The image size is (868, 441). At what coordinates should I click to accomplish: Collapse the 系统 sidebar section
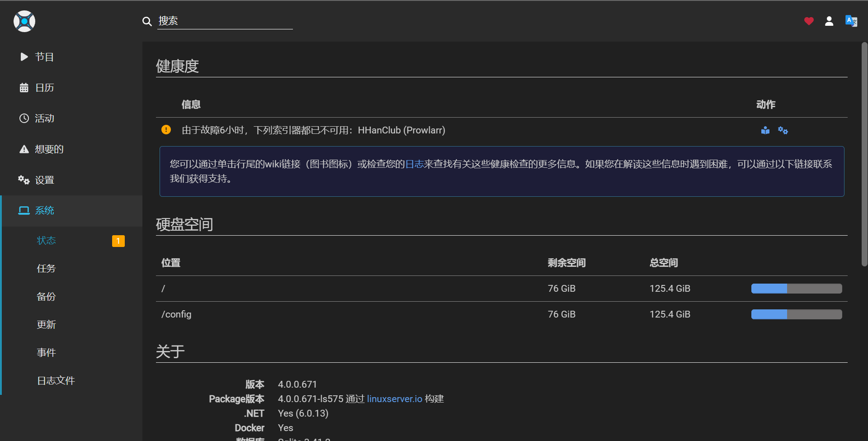[x=45, y=210]
